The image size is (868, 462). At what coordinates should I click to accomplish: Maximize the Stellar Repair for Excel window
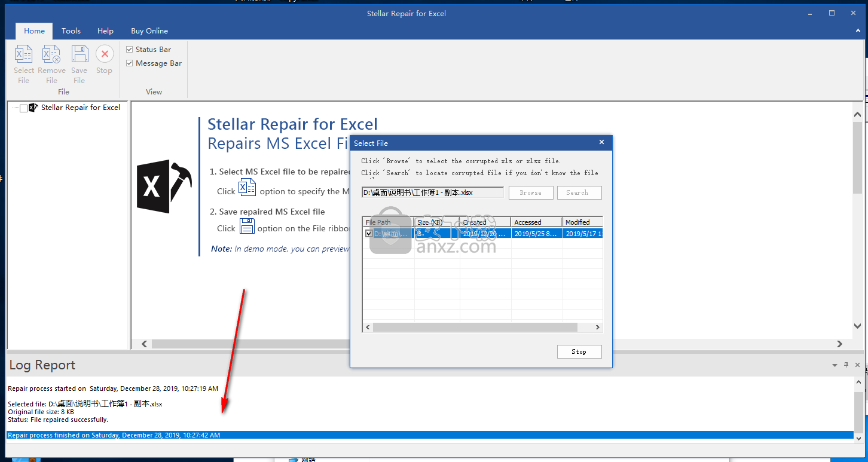(832, 13)
